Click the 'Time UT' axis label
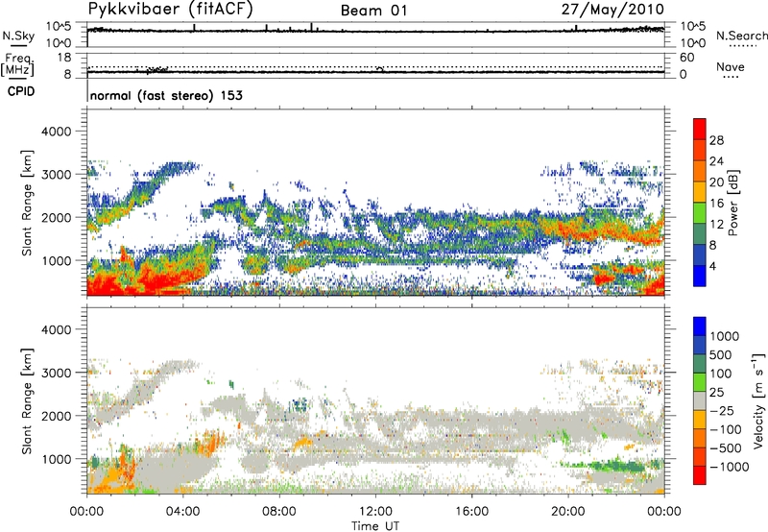 click(375, 526)
